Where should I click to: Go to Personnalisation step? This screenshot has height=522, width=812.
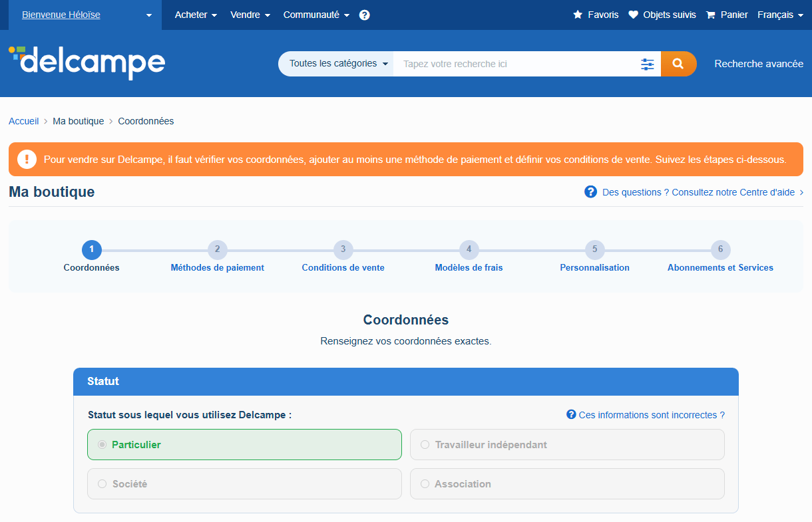[595, 267]
